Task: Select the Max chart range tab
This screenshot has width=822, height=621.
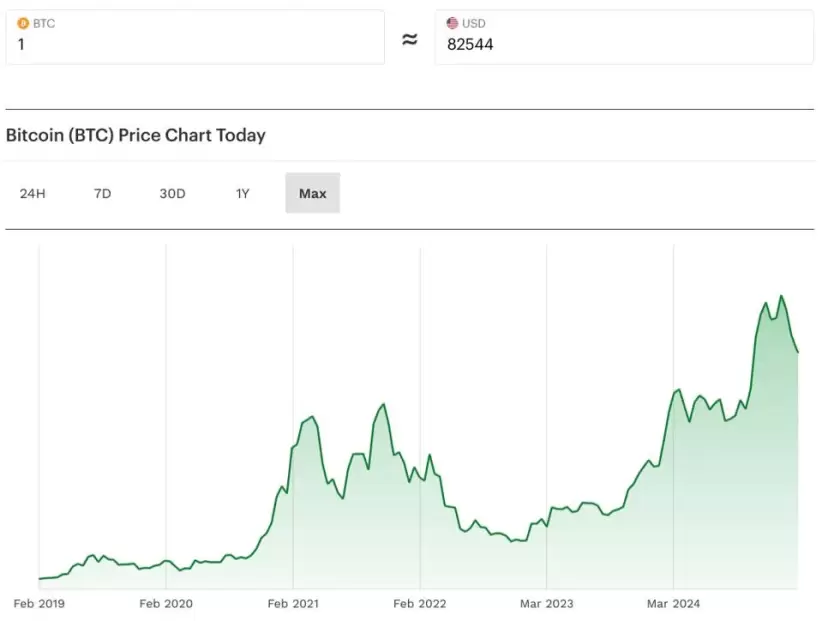Action: [312, 193]
